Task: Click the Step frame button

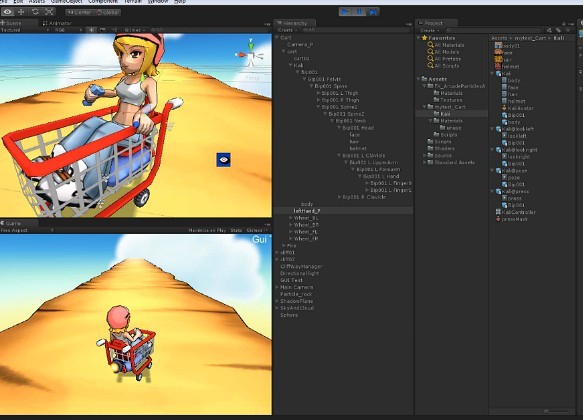Action: pos(373,12)
